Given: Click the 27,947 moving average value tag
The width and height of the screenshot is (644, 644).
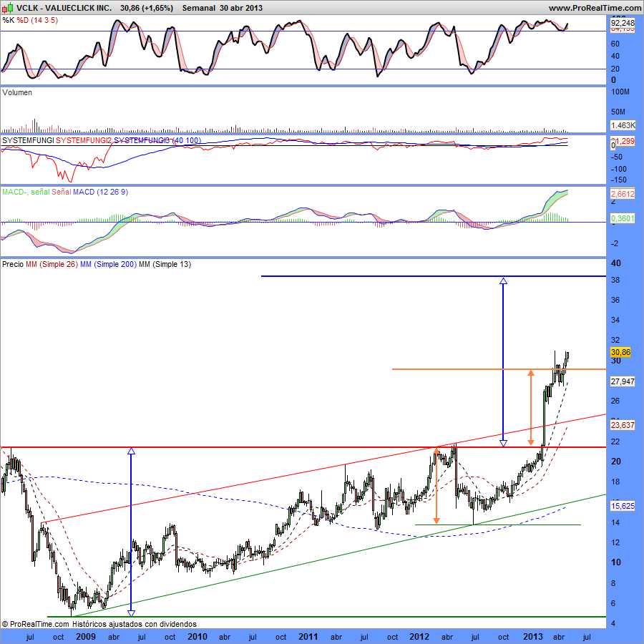Looking at the screenshot, I should tap(623, 381).
